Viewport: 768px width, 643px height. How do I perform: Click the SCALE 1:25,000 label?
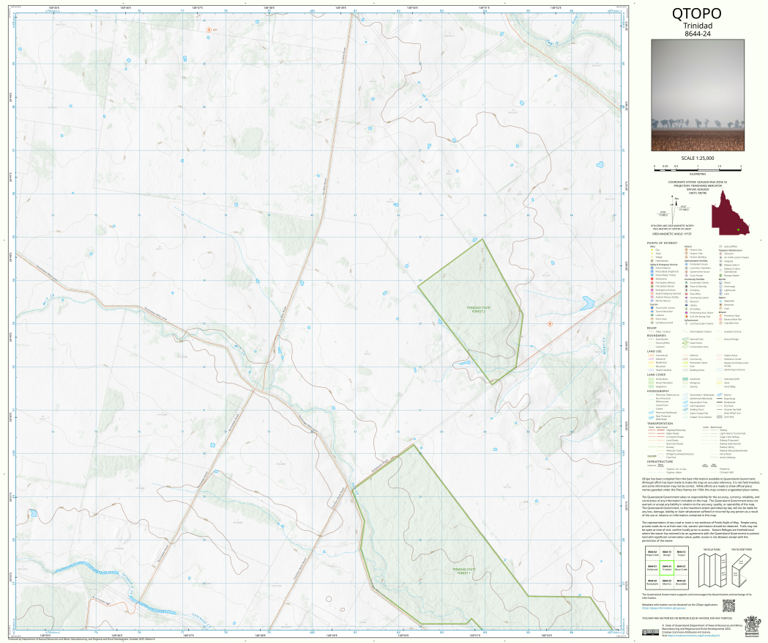pos(697,158)
